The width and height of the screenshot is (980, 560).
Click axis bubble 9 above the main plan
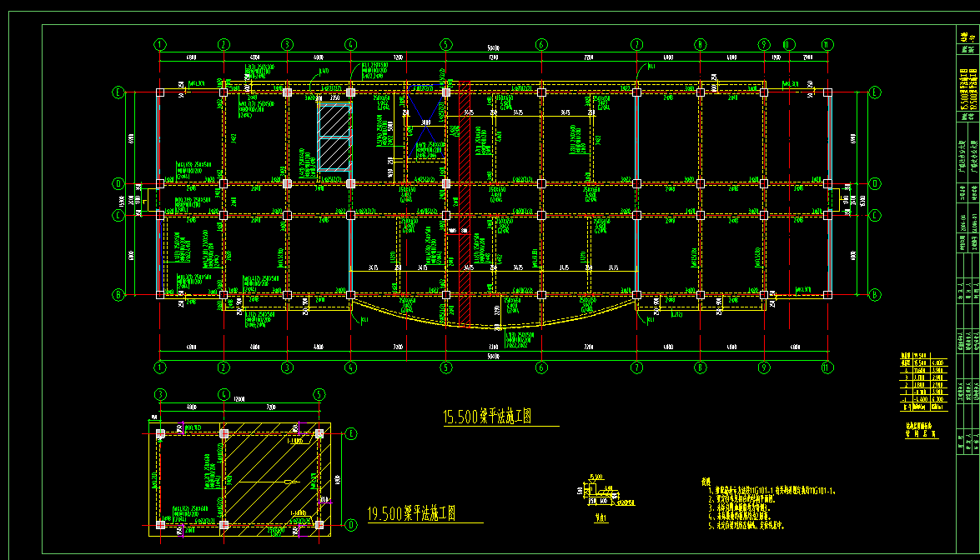pos(764,44)
